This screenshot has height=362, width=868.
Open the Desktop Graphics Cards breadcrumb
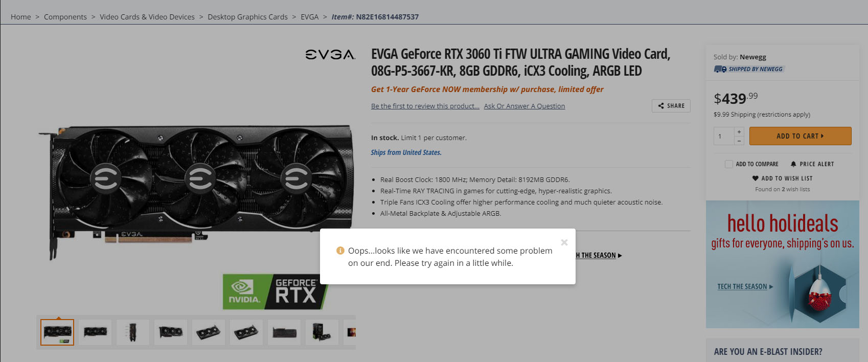pyautogui.click(x=247, y=17)
